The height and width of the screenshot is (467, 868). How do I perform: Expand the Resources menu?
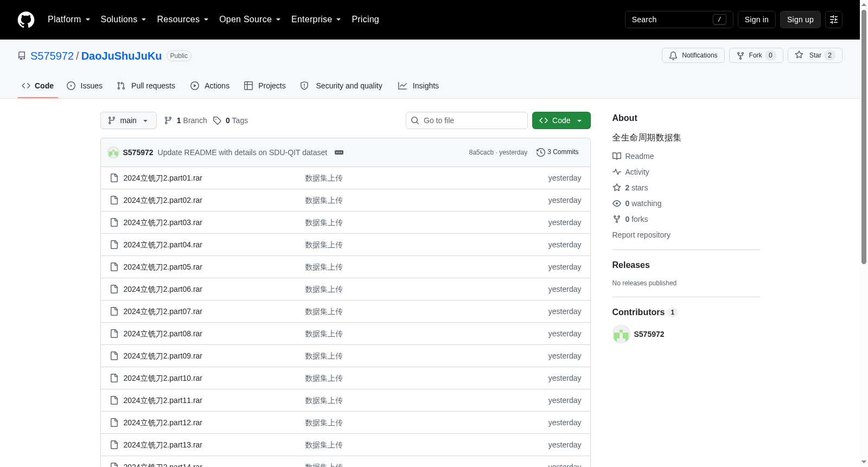(x=183, y=20)
